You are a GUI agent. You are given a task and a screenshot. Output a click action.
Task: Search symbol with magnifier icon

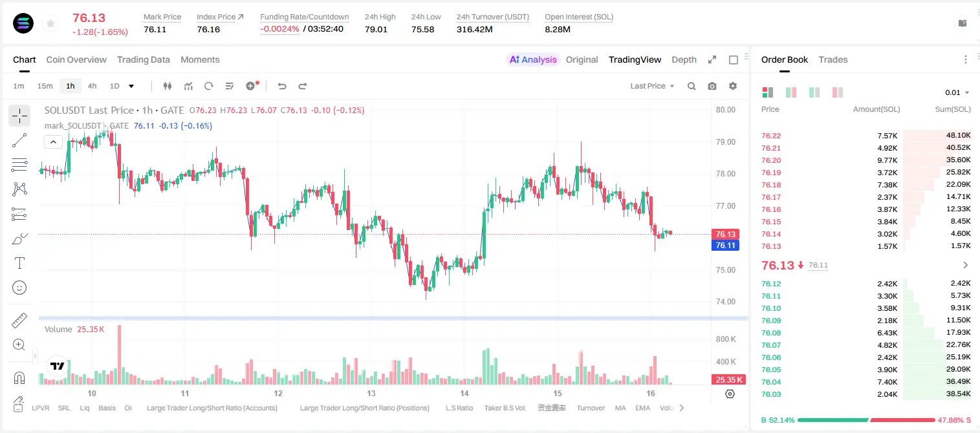[x=691, y=86]
